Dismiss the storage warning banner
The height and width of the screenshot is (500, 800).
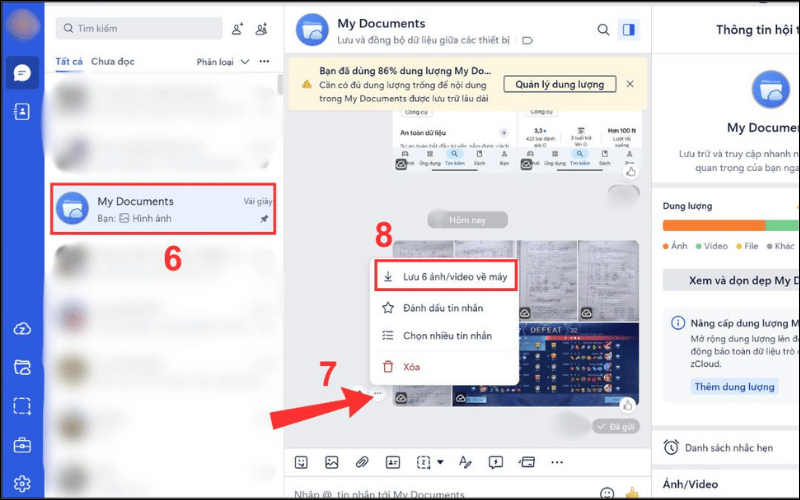point(630,84)
